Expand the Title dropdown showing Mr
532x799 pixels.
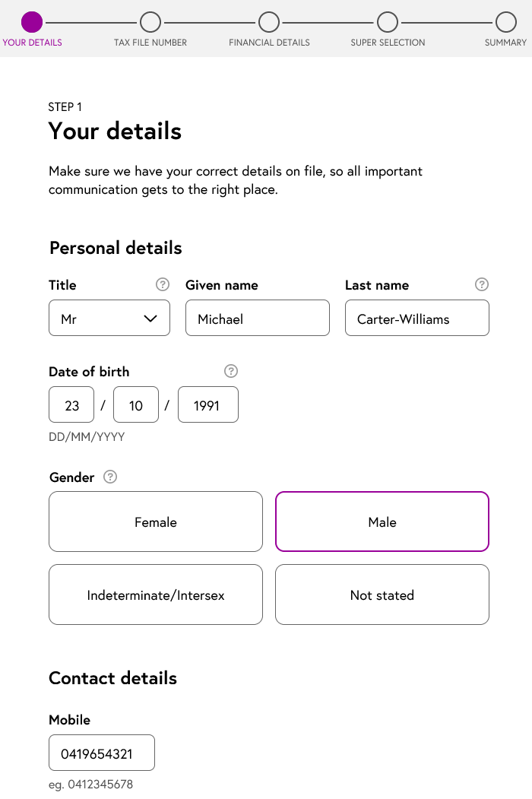point(109,318)
